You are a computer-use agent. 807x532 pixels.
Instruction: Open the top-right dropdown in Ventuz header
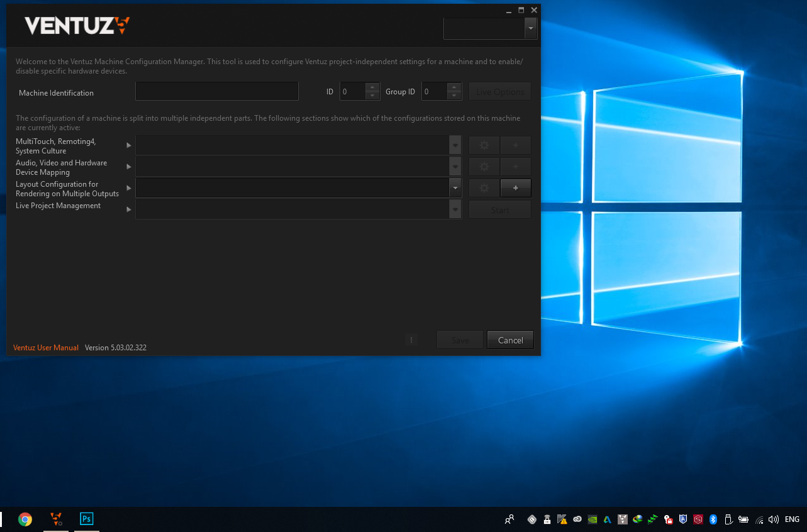coord(531,28)
